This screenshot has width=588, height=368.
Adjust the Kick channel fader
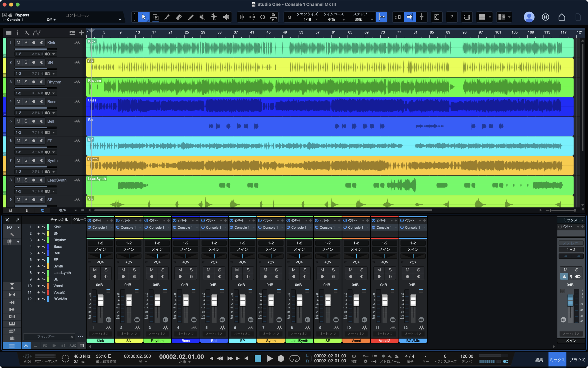pyautogui.click(x=100, y=300)
